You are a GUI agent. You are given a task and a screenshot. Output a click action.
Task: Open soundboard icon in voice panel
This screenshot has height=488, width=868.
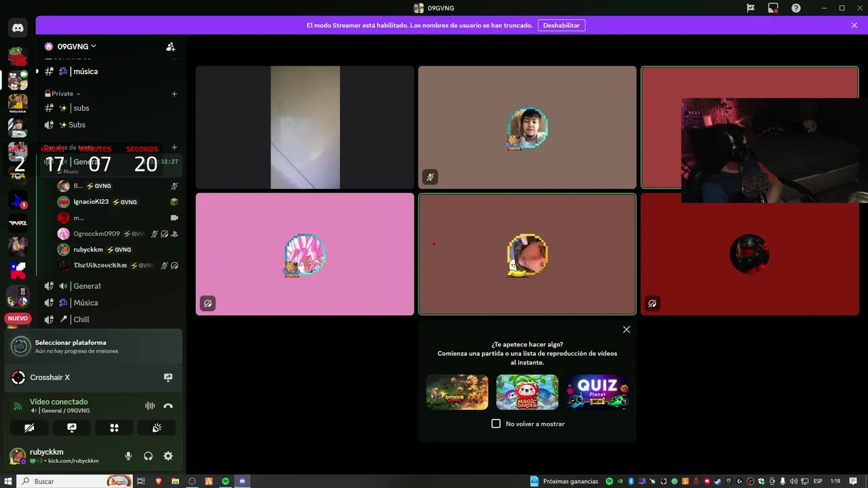point(157,428)
